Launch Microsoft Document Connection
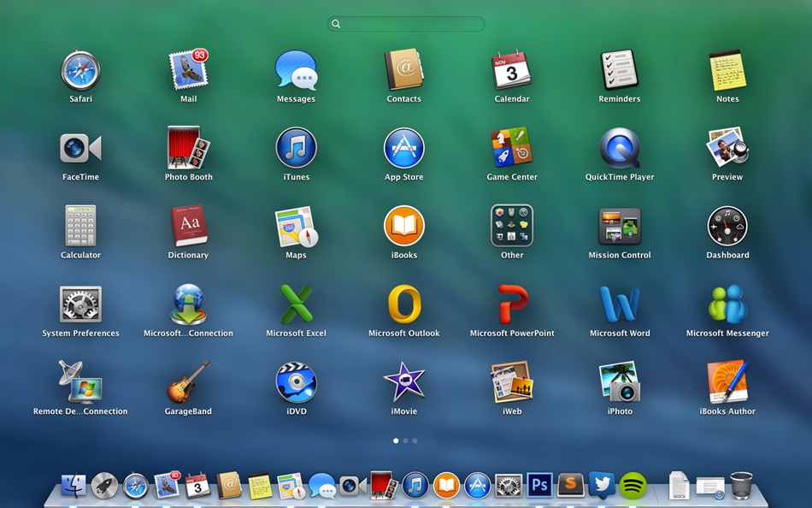812x508 pixels. [x=189, y=304]
